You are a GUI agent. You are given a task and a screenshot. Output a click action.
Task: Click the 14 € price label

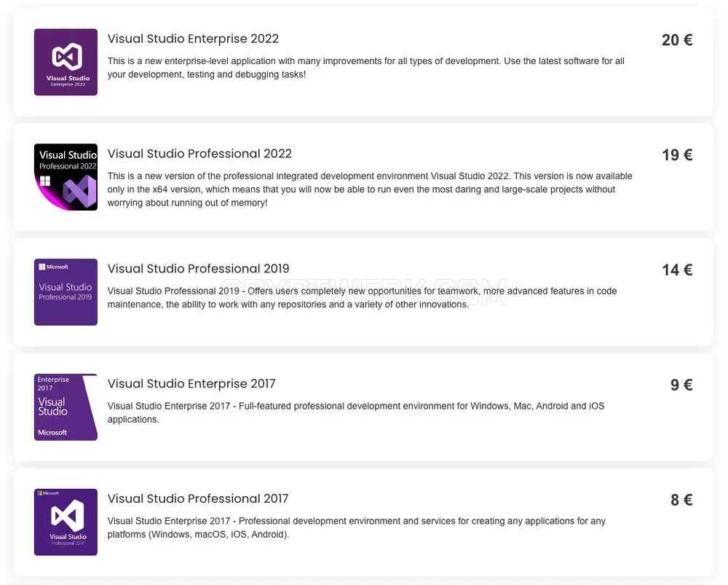click(677, 270)
